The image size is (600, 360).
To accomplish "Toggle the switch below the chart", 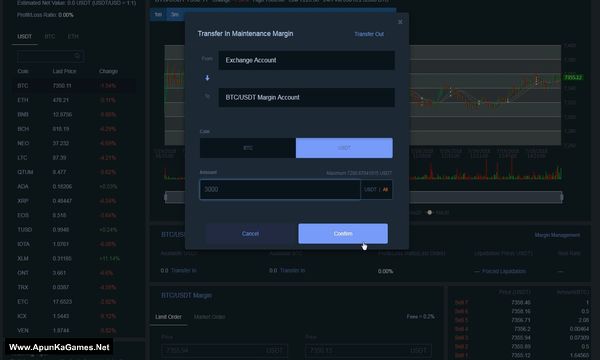I will pos(429,212).
